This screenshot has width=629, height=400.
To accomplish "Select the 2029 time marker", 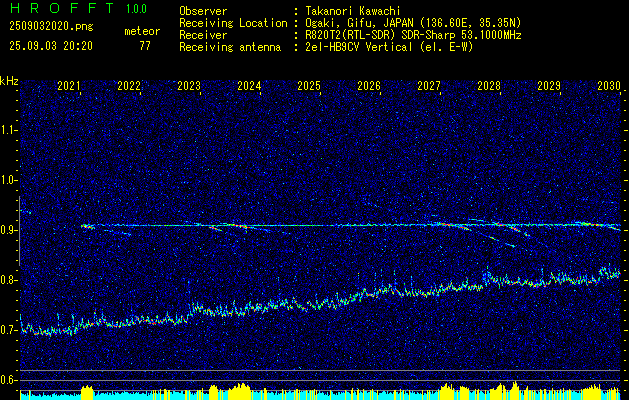I will (549, 85).
